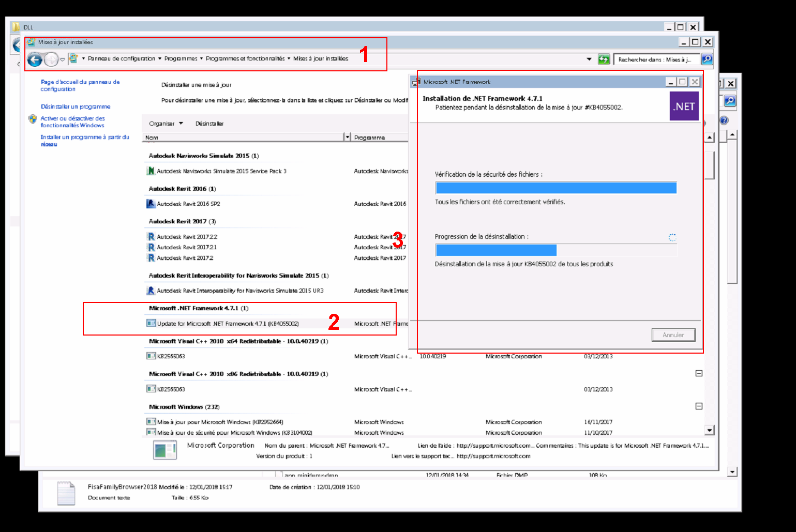Select Autodesk Revit 2016 SP2 entry
This screenshot has height=532, width=796.
tap(188, 204)
